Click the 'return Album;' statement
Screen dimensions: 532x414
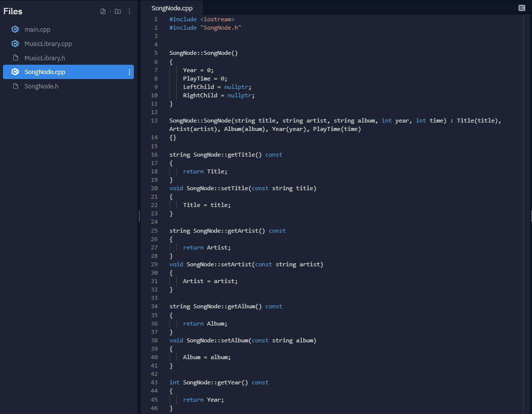(x=205, y=324)
